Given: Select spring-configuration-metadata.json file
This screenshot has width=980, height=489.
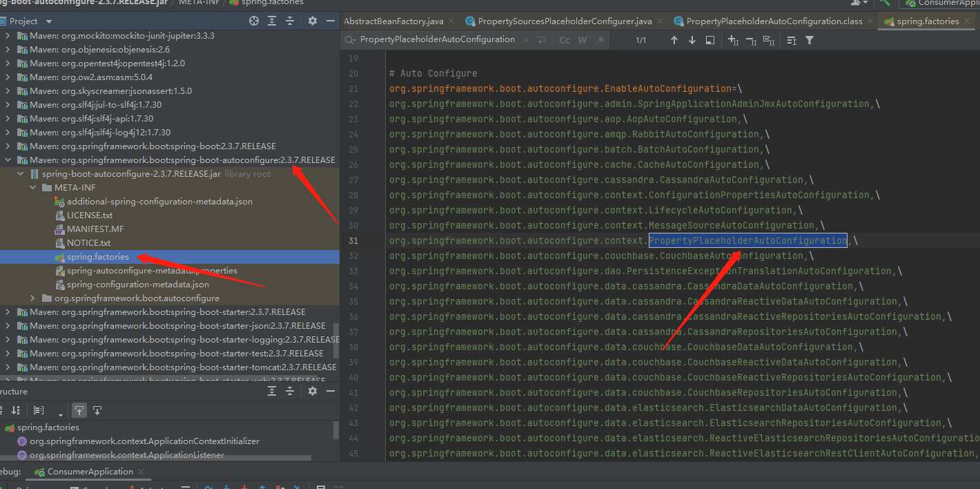Looking at the screenshot, I should (x=138, y=284).
